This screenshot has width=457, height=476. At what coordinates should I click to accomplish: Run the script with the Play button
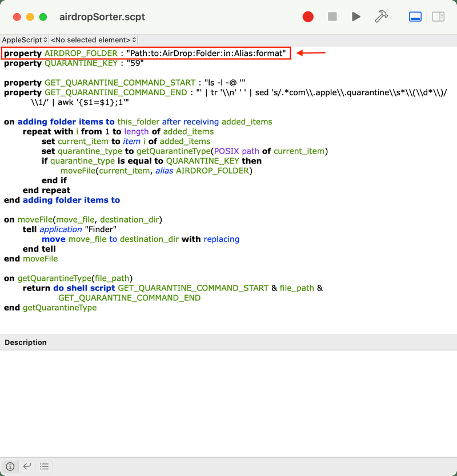pos(356,17)
